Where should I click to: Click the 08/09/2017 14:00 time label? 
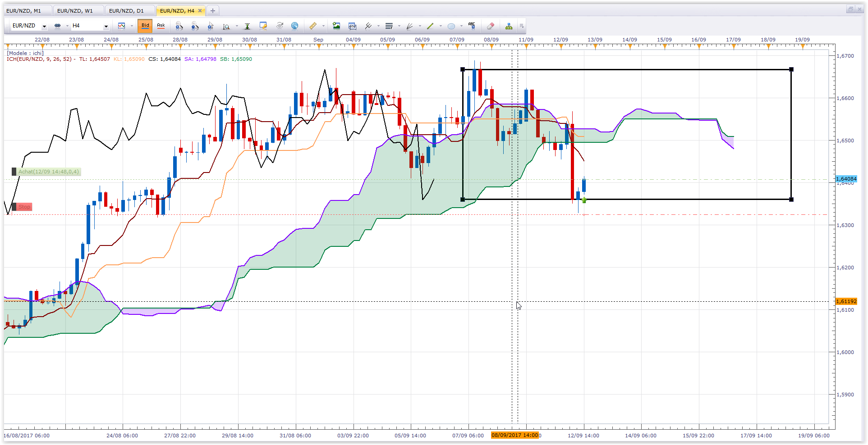(x=515, y=435)
